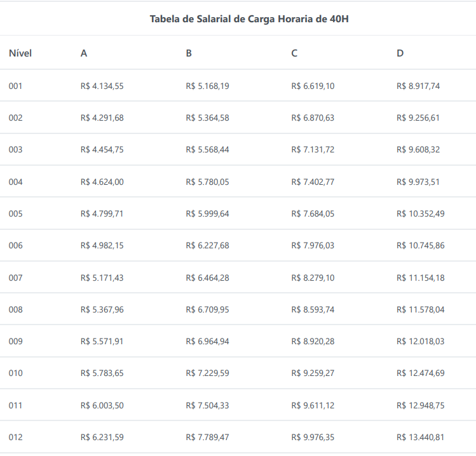Click the value 'R$ 5.364,58'
This screenshot has width=476, height=456.
click(207, 117)
